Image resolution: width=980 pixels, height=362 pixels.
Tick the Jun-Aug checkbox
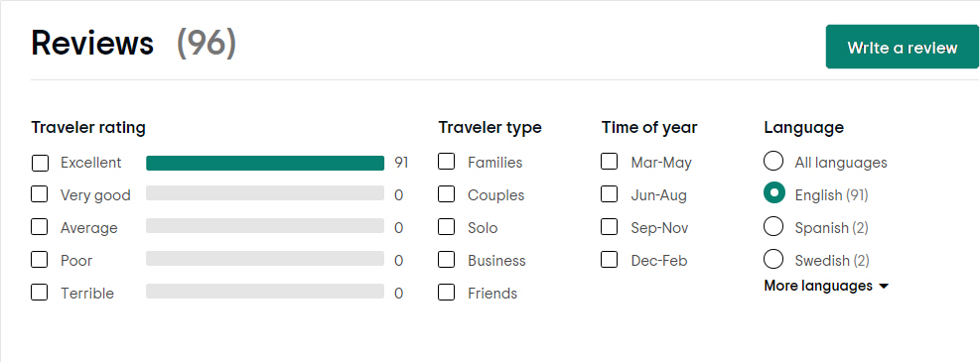pyautogui.click(x=610, y=194)
